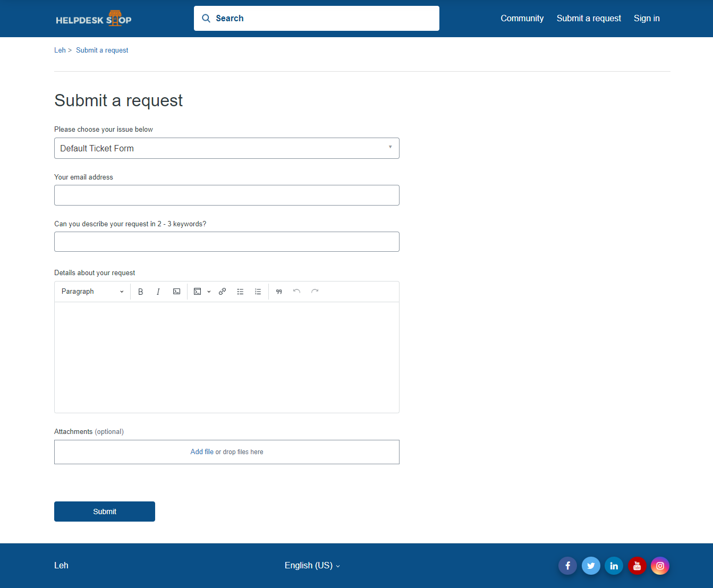Click the redo arrow in the editor
The width and height of the screenshot is (713, 588).
pyautogui.click(x=315, y=291)
